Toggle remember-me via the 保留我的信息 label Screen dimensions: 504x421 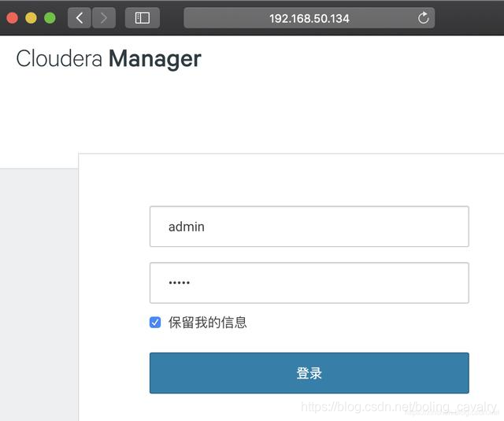click(x=208, y=322)
